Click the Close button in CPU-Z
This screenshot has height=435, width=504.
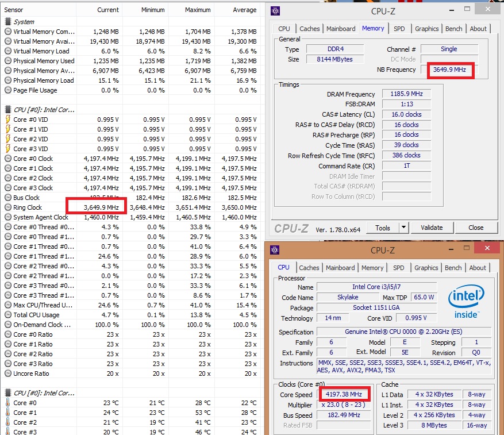[476, 228]
